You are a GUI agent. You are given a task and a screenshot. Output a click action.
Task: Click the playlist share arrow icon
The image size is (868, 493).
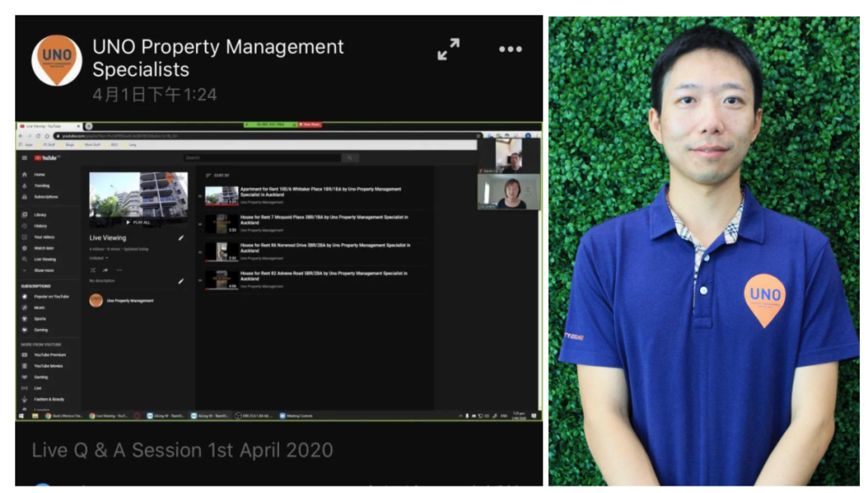click(105, 270)
